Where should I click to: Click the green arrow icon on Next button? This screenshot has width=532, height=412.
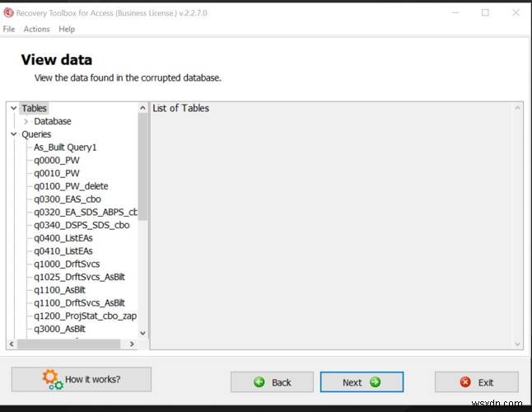click(376, 382)
